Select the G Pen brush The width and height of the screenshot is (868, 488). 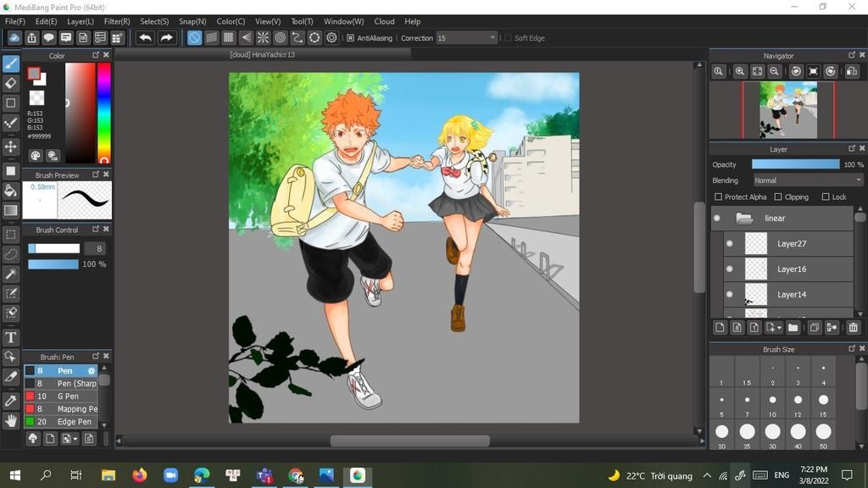(x=61, y=396)
